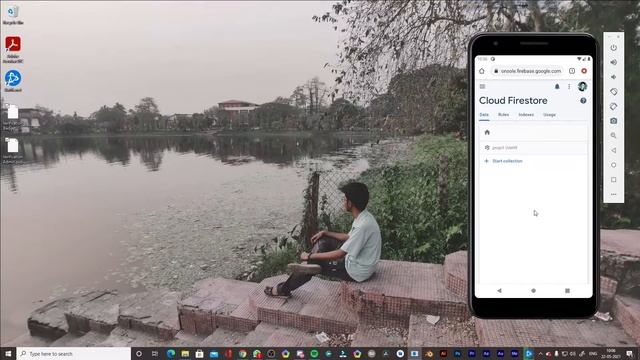
Task: Select the Adobe Acrobat desktop shortcut
Action: pyautogui.click(x=13, y=49)
